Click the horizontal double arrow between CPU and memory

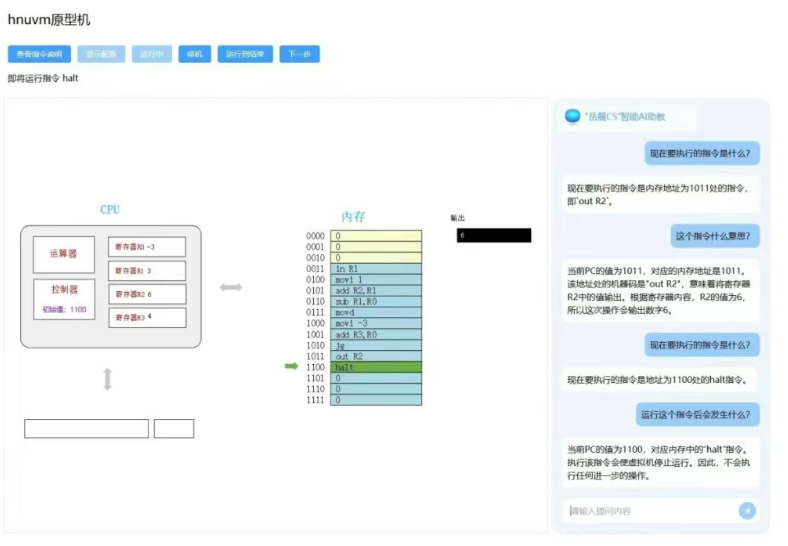pos(231,288)
